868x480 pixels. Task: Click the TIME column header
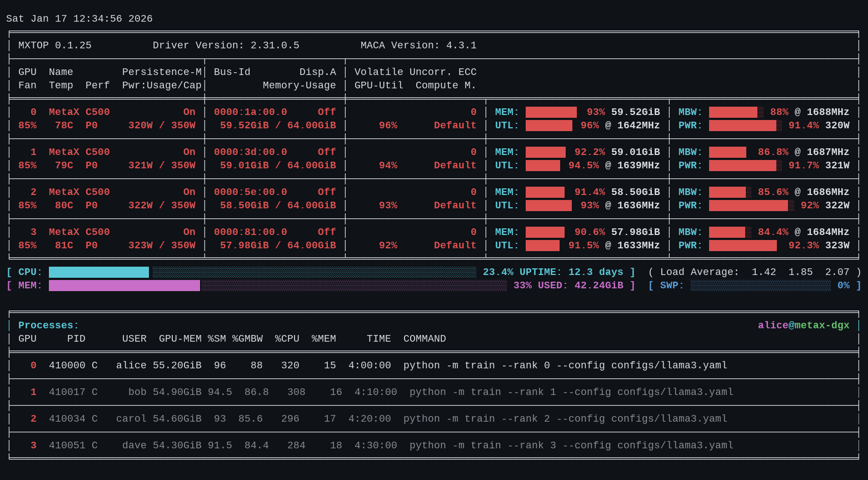click(x=379, y=339)
